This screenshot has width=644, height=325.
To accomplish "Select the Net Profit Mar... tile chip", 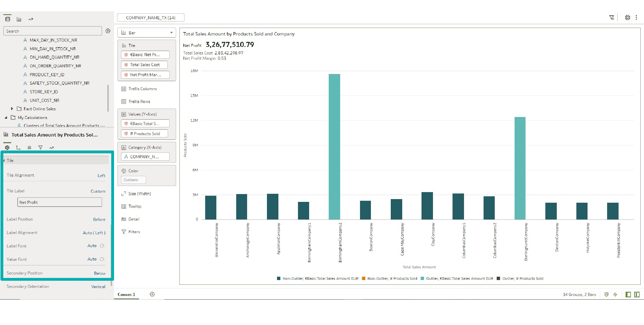I will (x=145, y=75).
